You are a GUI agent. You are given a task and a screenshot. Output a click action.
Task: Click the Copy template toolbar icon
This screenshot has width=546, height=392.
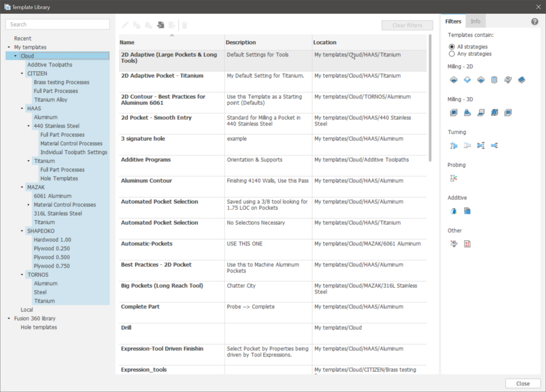click(x=137, y=25)
